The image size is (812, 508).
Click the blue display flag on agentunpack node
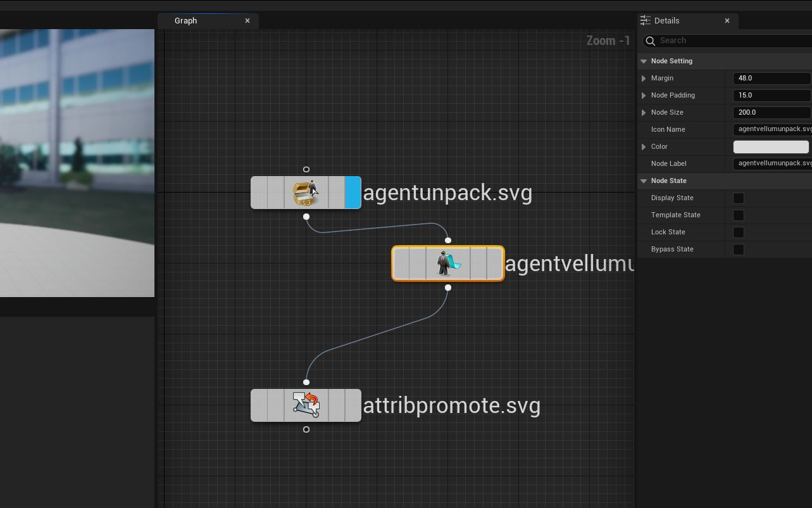[353, 193]
